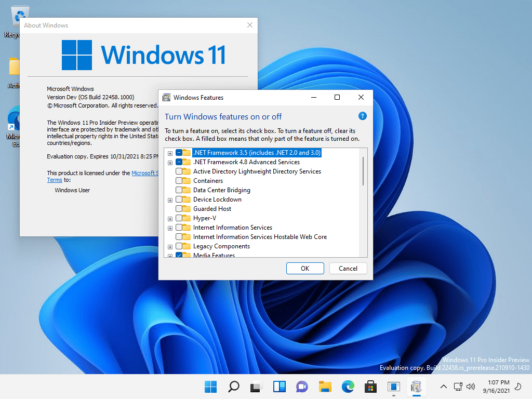
Task: Enable the Hyper-V checkbox
Action: coord(179,218)
